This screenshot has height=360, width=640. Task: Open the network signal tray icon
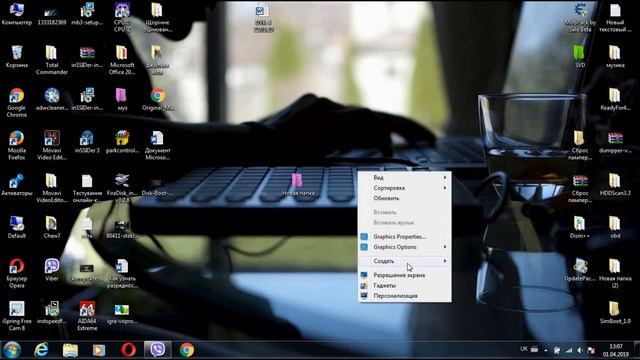coord(569,350)
